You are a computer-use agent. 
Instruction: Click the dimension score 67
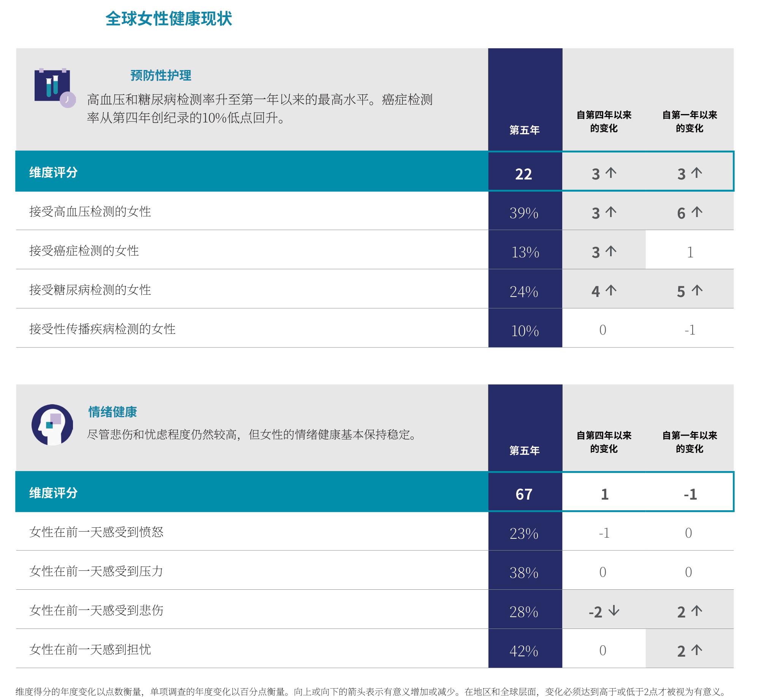coord(524,494)
